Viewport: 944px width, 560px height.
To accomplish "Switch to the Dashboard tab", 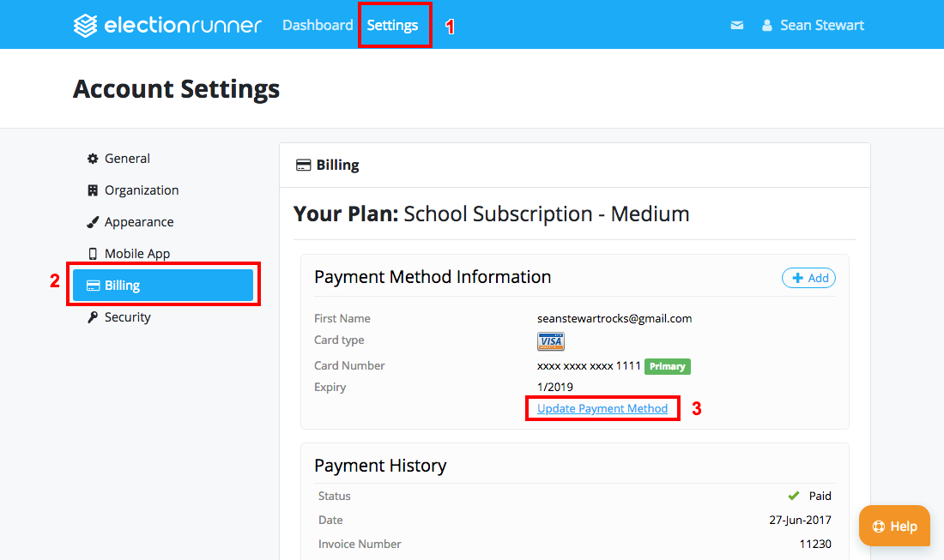I will [318, 25].
